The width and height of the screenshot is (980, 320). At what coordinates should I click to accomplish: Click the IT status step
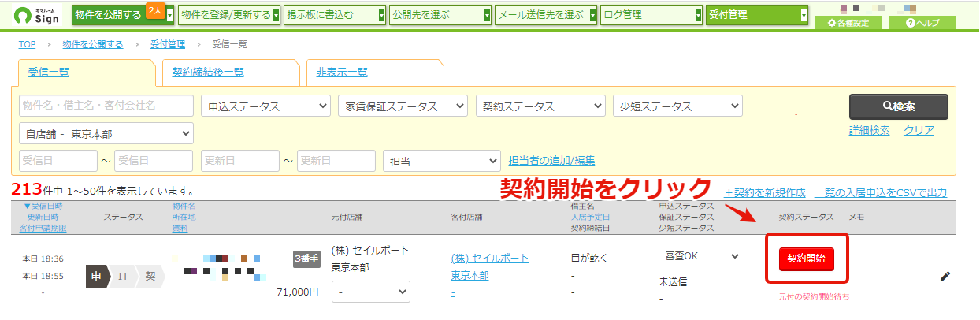click(x=123, y=276)
